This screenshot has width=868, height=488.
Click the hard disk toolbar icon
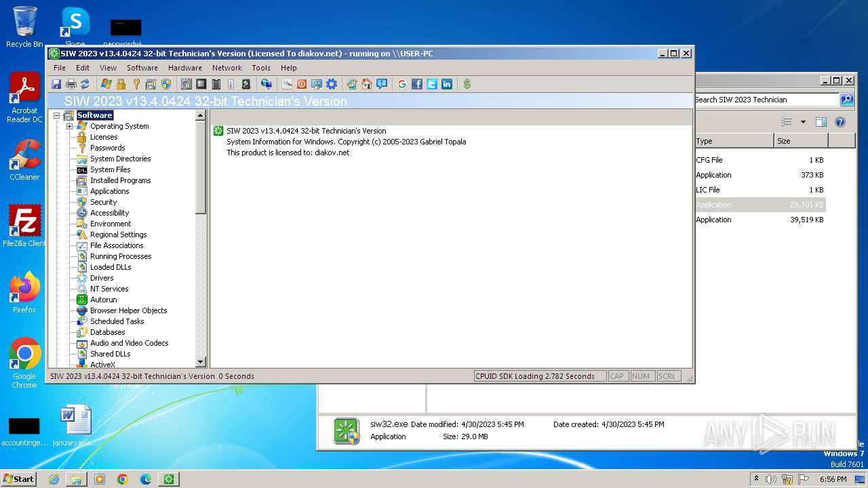pyautogui.click(x=246, y=84)
